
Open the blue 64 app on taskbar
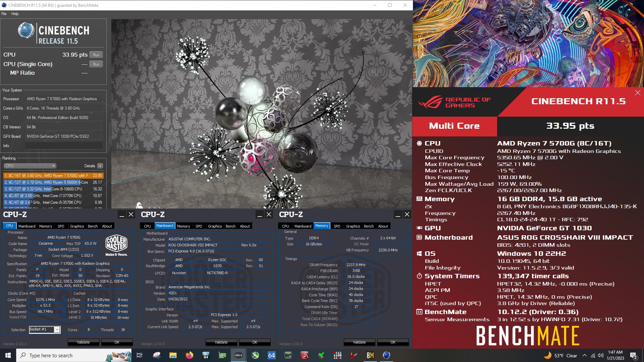(x=272, y=355)
